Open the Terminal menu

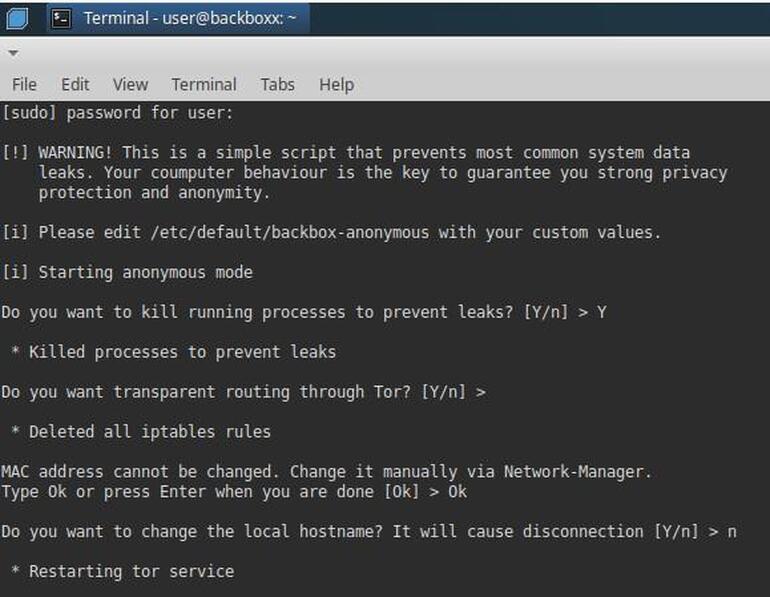(204, 84)
